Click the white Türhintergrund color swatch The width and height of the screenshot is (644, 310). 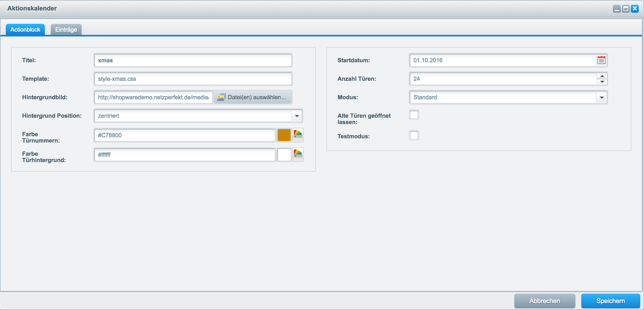pyautogui.click(x=284, y=155)
